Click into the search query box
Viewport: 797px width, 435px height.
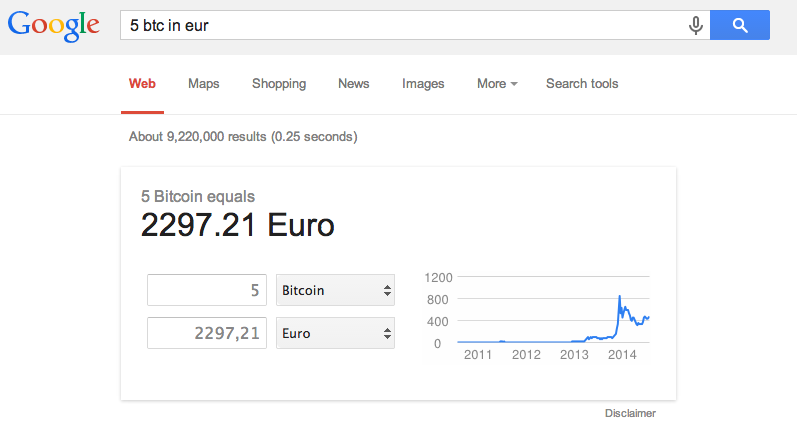[400, 26]
